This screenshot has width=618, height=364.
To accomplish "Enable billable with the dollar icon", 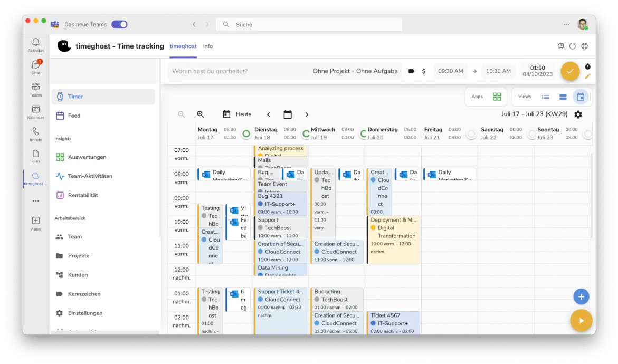I will click(423, 70).
